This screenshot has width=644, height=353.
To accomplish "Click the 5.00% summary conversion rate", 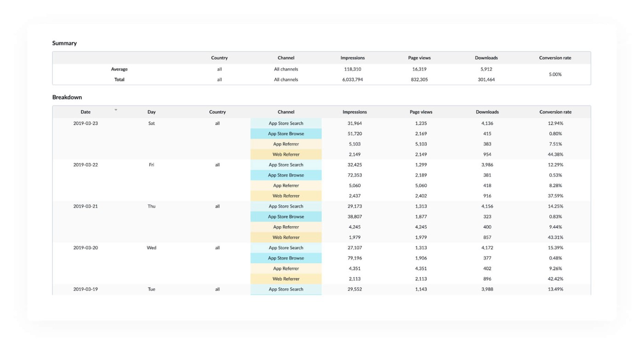I will 555,75.
